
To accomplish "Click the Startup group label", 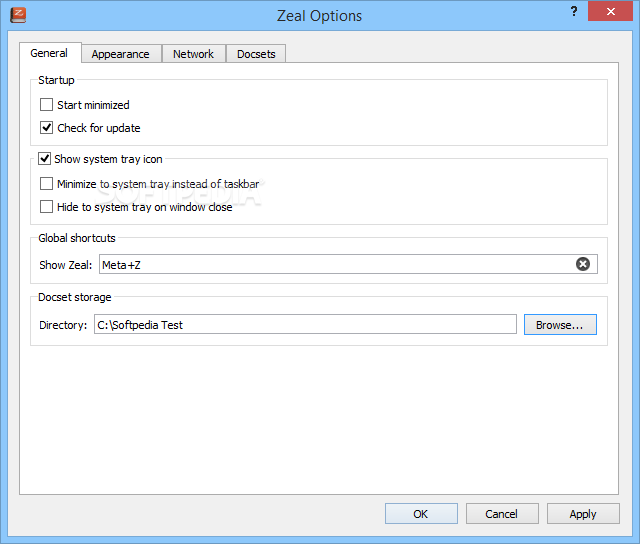I will click(x=56, y=80).
